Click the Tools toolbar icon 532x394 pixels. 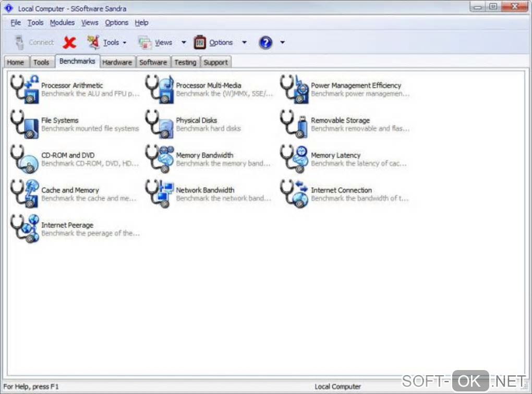pos(93,43)
